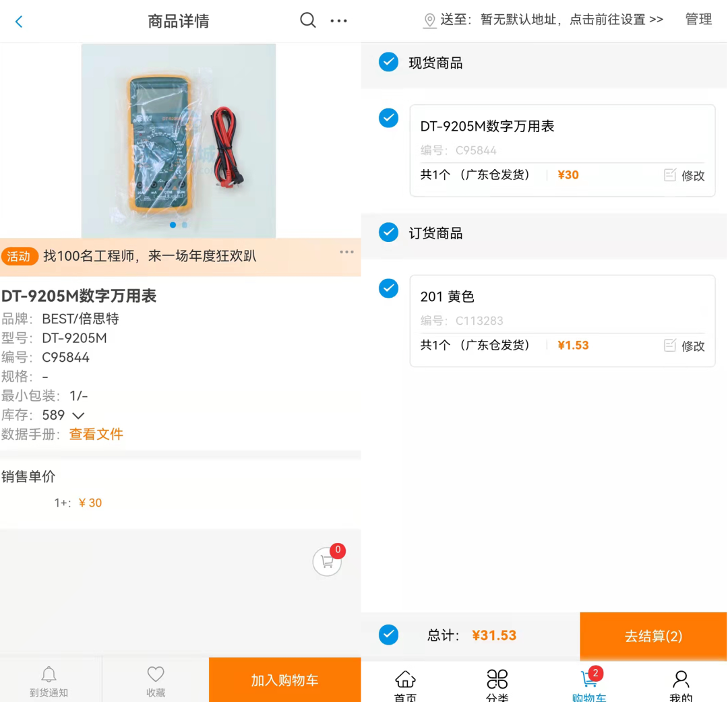Select the second image carousel dot

point(185,225)
